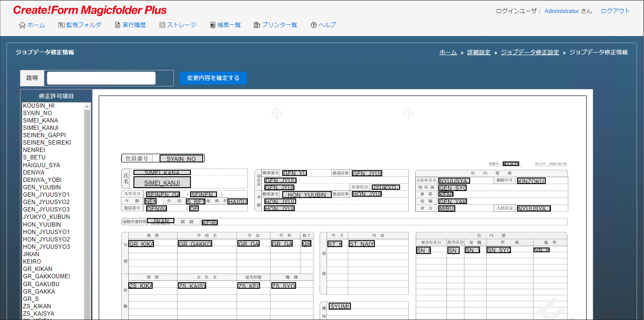Click ZS_KAISY field in 会社名 column
The height and width of the screenshot is (320, 644).
tap(192, 285)
